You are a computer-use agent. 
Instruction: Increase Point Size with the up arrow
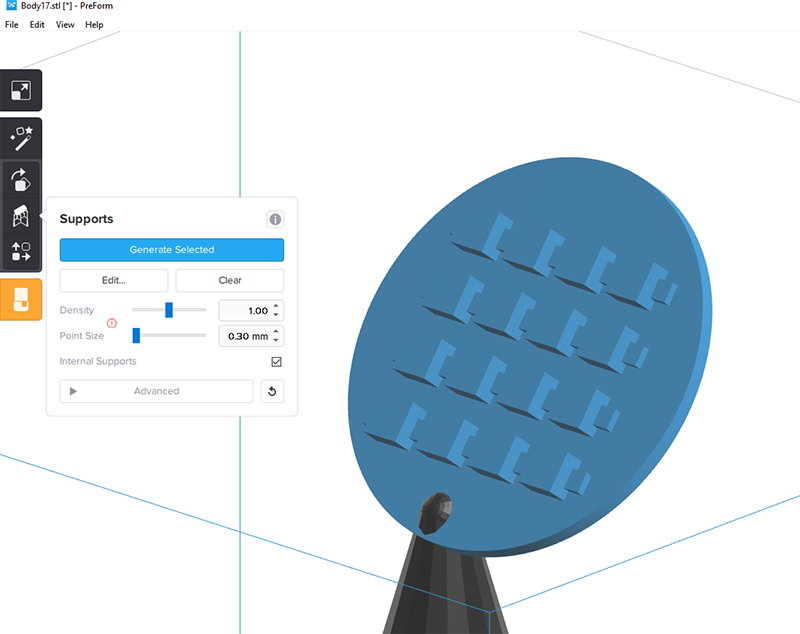276,332
